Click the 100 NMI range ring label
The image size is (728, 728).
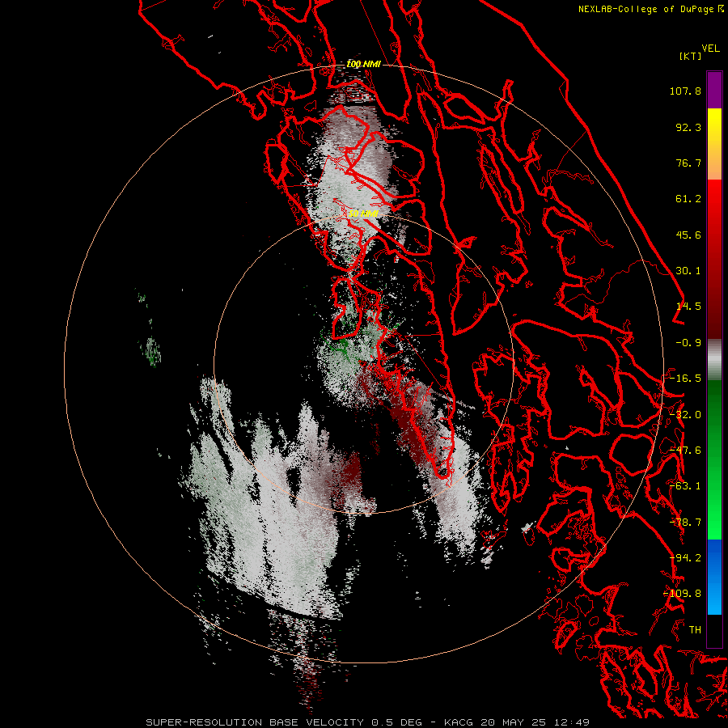[363, 64]
